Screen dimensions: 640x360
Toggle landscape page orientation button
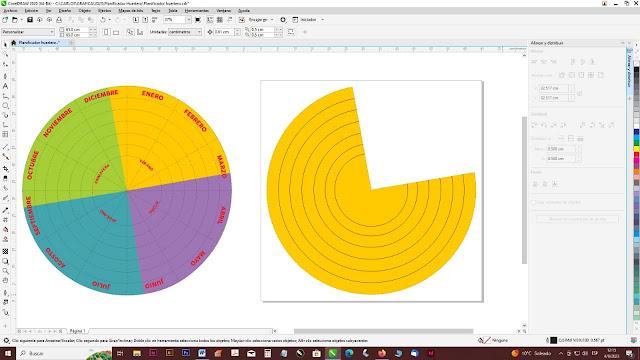pos(116,32)
